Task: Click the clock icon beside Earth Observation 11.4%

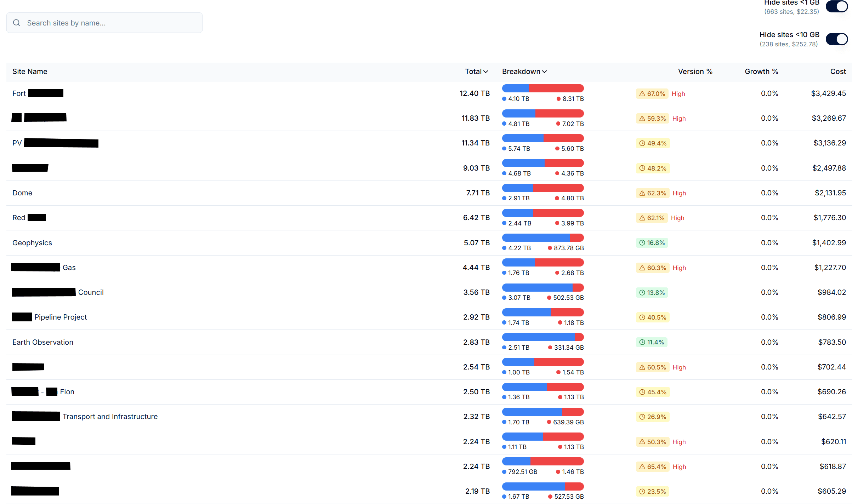Action: point(642,342)
